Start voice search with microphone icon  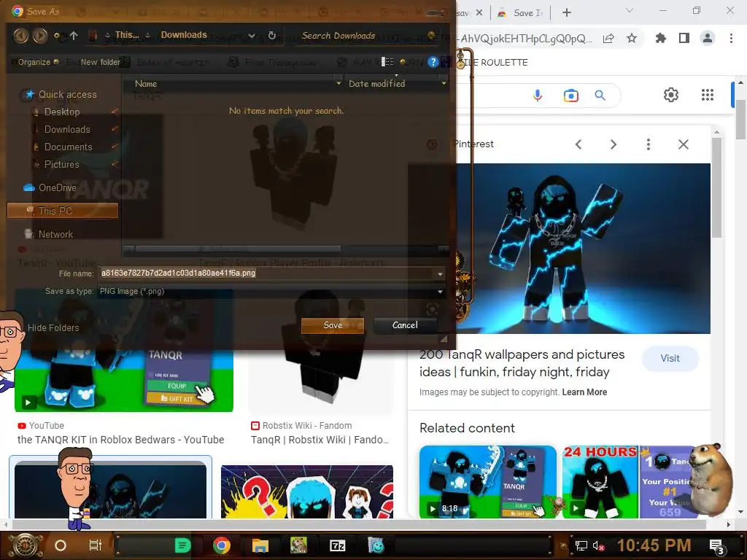pyautogui.click(x=538, y=96)
